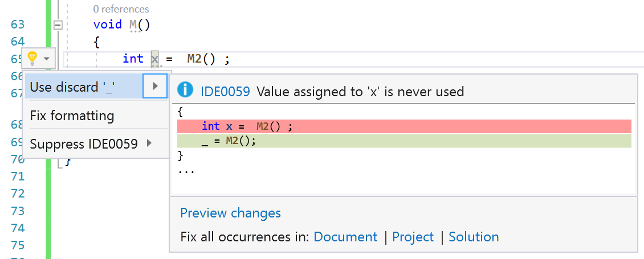This screenshot has height=259, width=644.
Task: Click the 0 references CodeLens text
Action: click(x=121, y=9)
